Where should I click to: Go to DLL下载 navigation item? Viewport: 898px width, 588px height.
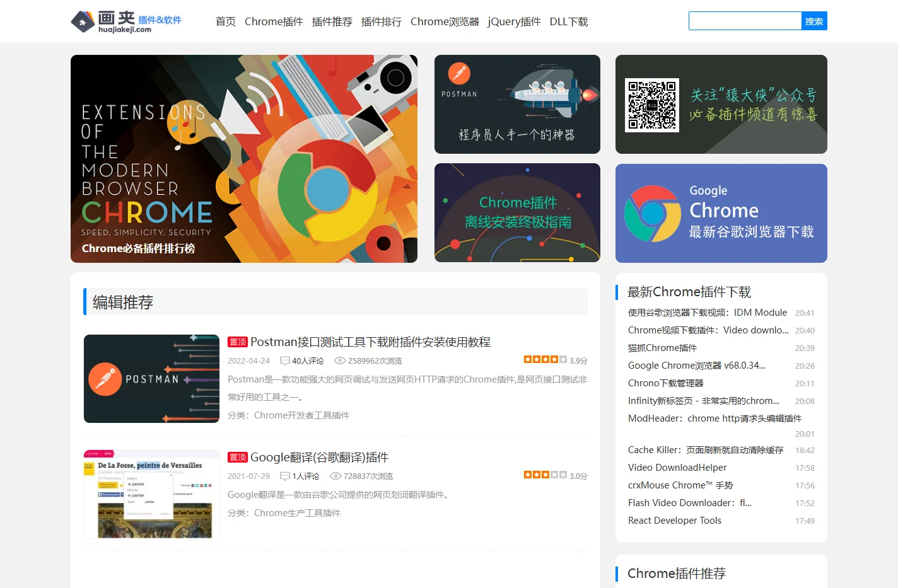pyautogui.click(x=569, y=21)
